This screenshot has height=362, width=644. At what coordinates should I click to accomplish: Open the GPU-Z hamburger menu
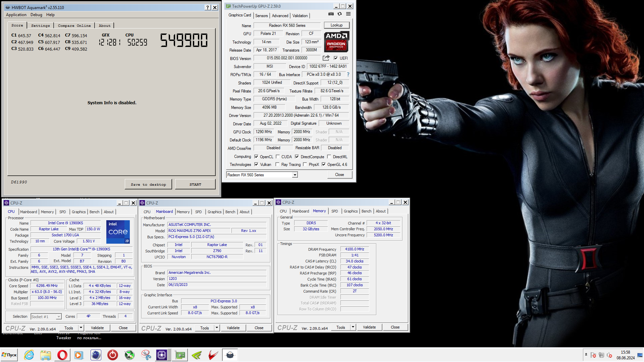point(348,14)
